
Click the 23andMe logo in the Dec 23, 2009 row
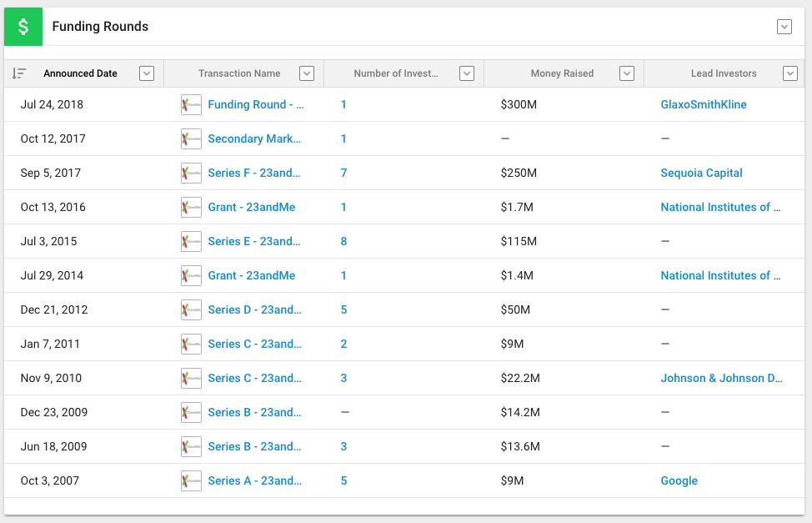click(x=191, y=413)
